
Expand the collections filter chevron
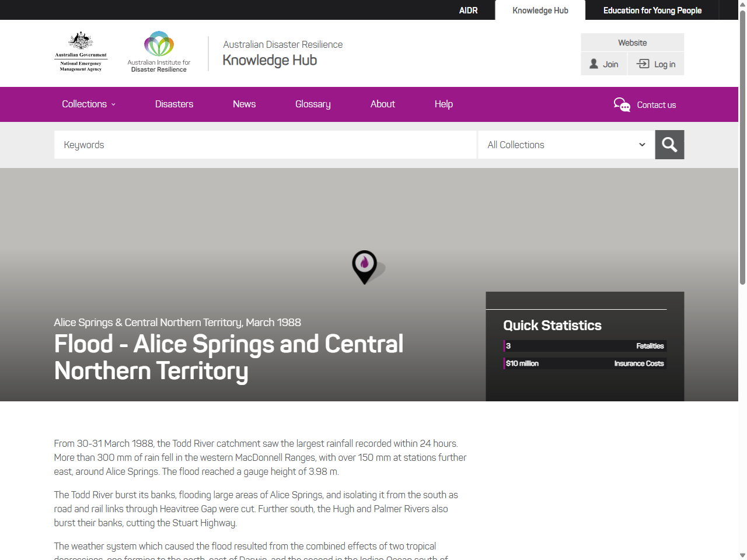pos(642,144)
